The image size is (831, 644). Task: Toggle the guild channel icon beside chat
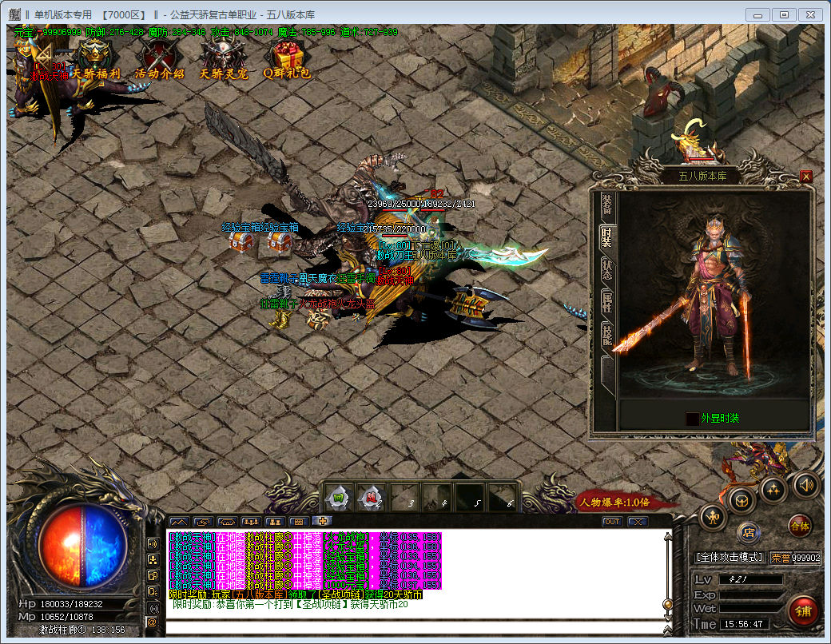coord(153,575)
